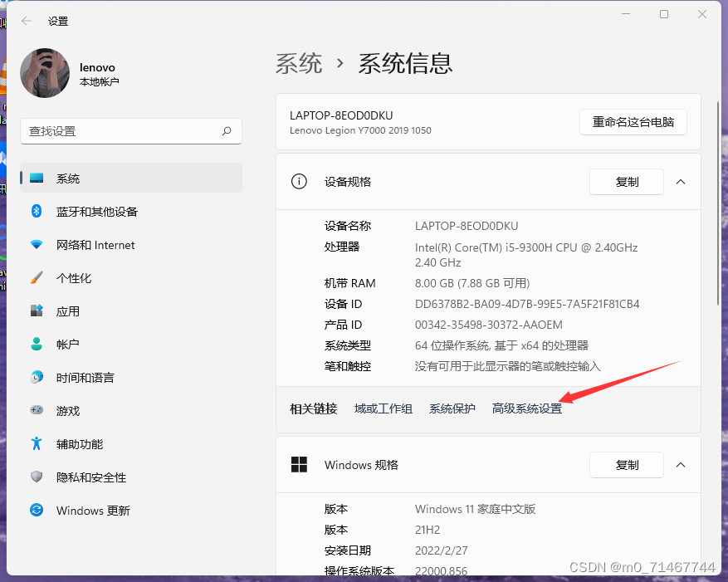Open 应用 settings from sidebar

(x=66, y=311)
